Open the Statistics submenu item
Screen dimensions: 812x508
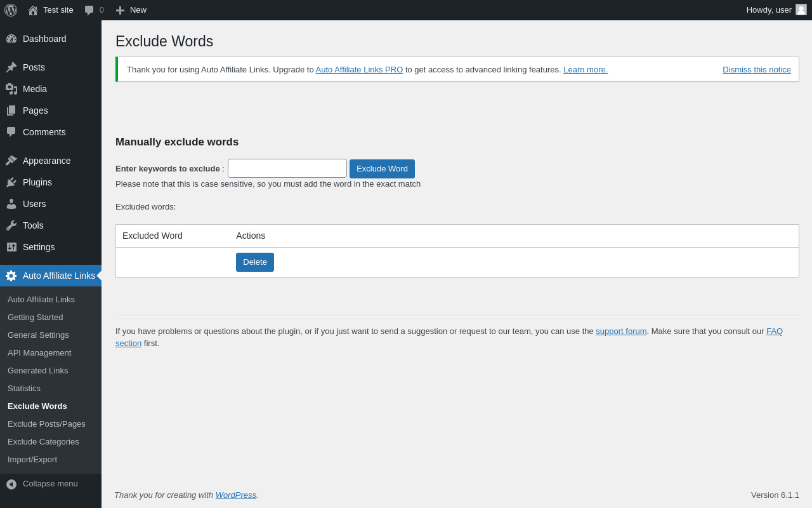(24, 388)
